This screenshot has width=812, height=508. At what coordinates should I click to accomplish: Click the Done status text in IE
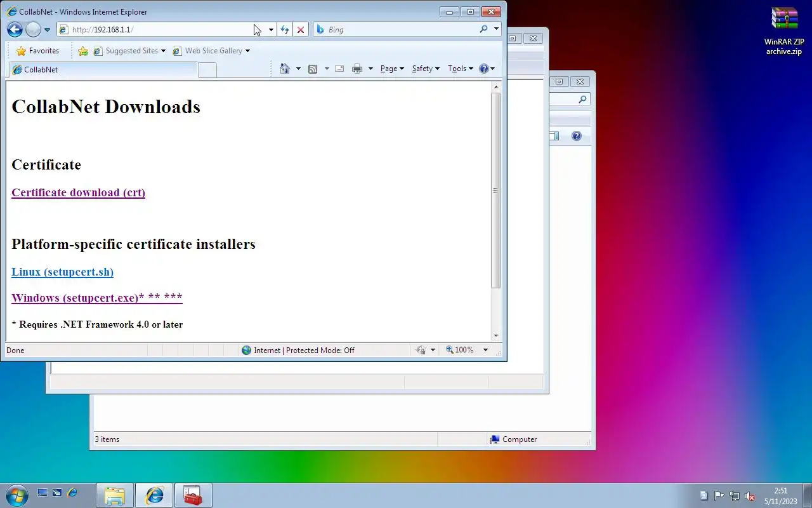tap(15, 350)
